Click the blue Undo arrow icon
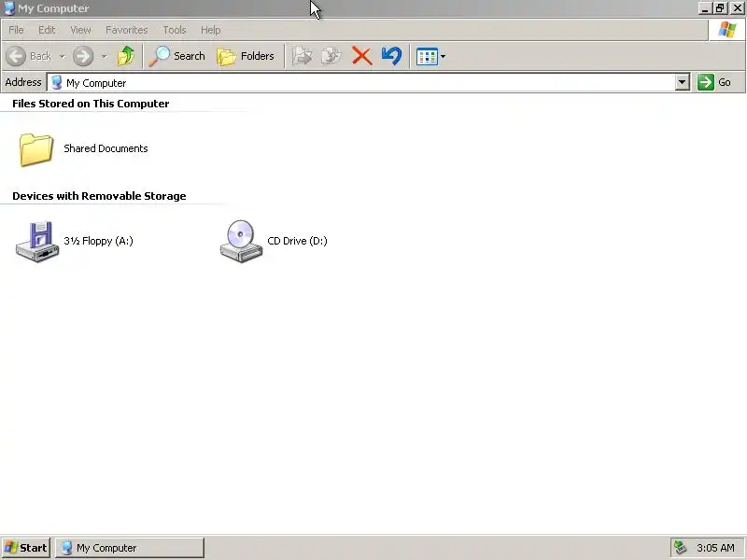747x560 pixels. tap(391, 56)
